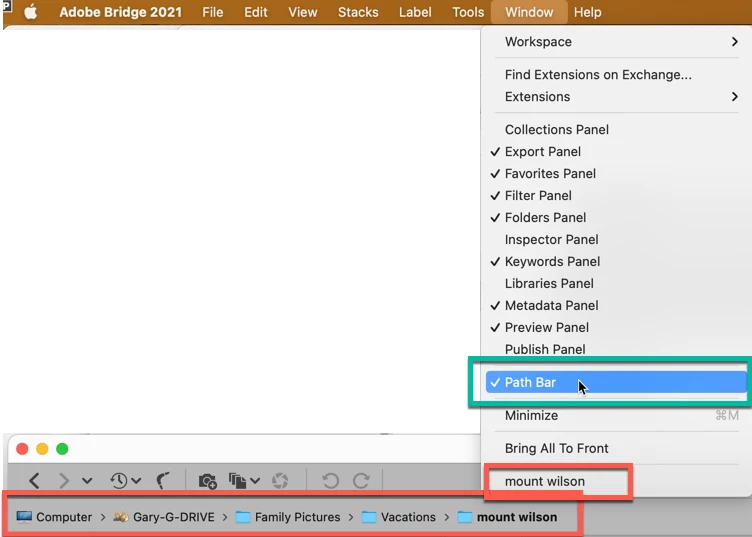Rotate 90 degrees clockwise
This screenshot has height=537, width=752.
coord(361,480)
